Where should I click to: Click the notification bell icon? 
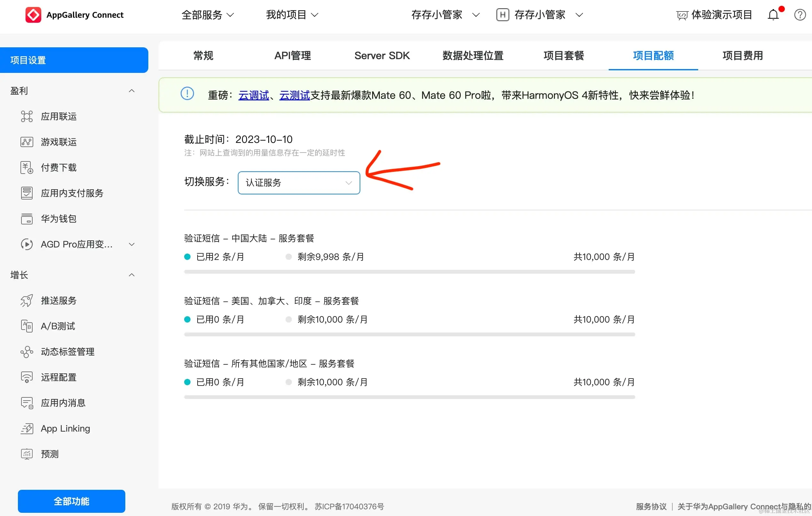click(773, 15)
